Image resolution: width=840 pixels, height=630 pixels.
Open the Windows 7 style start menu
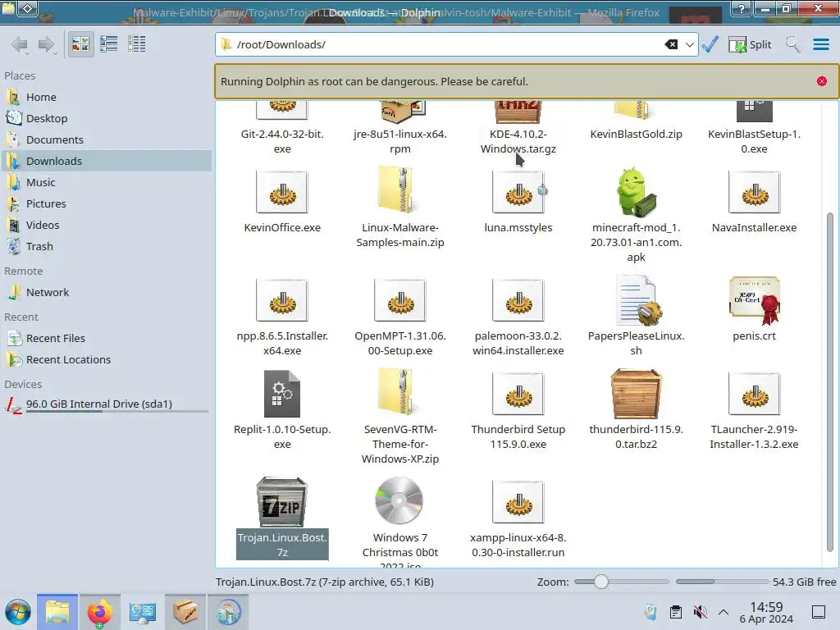tap(18, 612)
